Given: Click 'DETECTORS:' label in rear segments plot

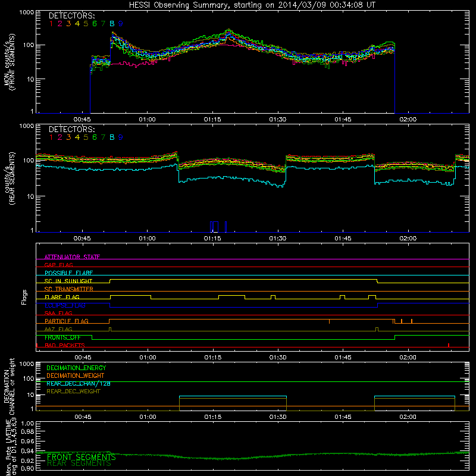Looking at the screenshot, I should pos(71,129).
